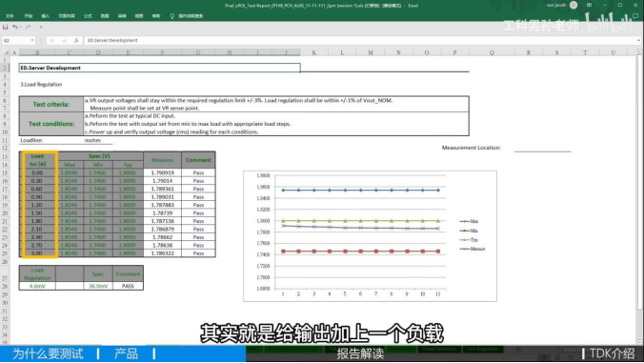Expand the Name Box dropdown
The image size is (644, 363).
pos(32,40)
